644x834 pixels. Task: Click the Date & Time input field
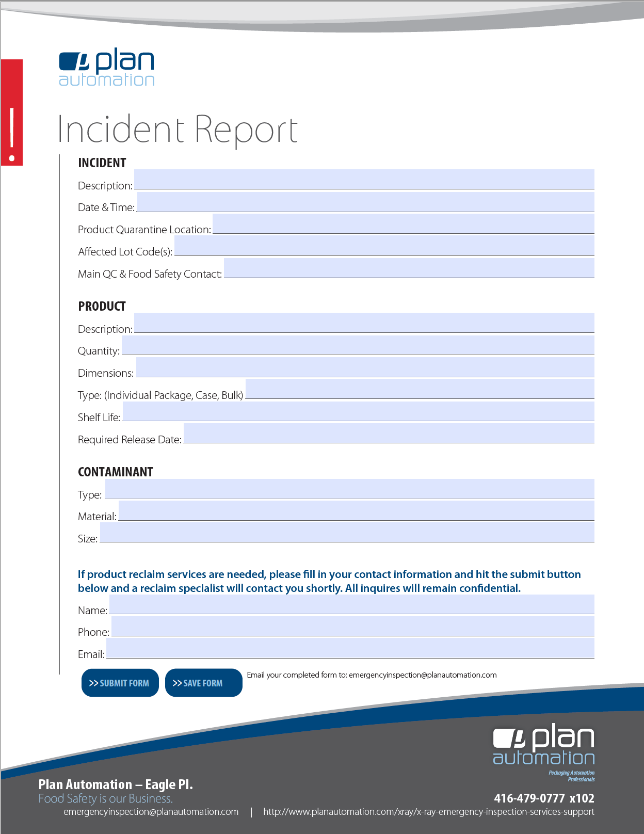[x=365, y=201]
